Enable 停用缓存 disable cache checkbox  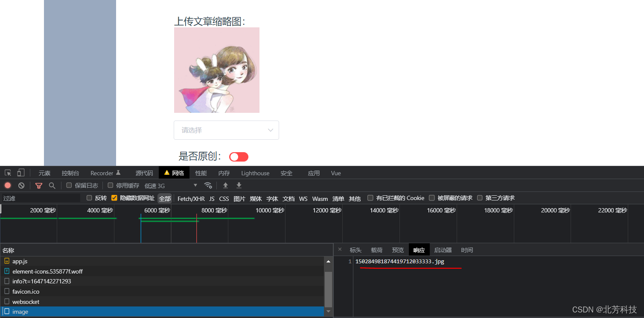click(x=111, y=185)
